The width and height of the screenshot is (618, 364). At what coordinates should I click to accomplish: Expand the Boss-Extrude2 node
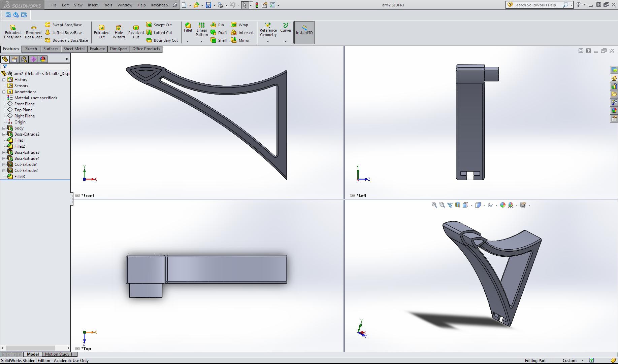[4, 134]
